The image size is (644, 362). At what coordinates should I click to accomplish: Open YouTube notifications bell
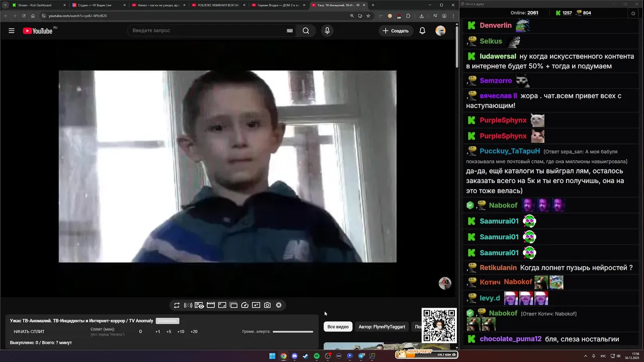(423, 31)
